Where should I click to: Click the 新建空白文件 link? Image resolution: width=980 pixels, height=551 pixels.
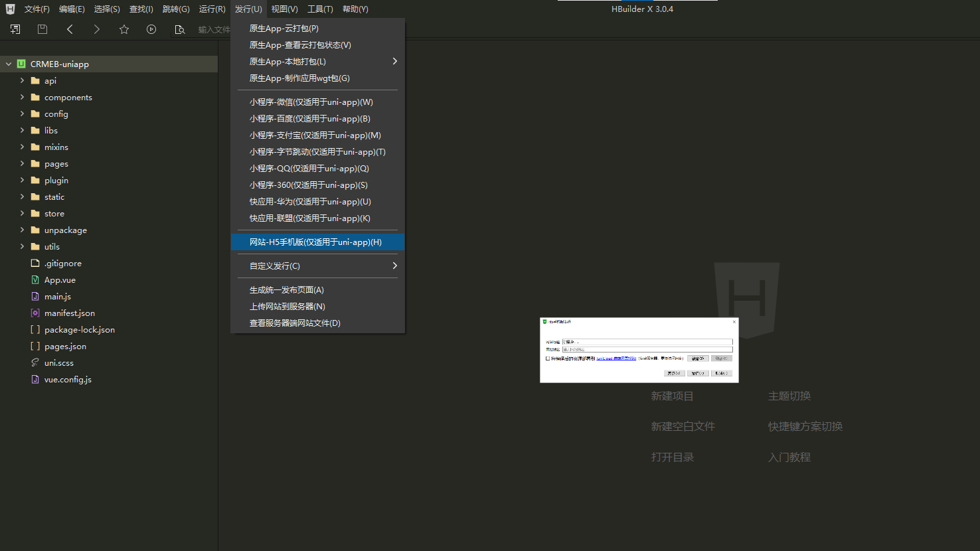click(683, 426)
